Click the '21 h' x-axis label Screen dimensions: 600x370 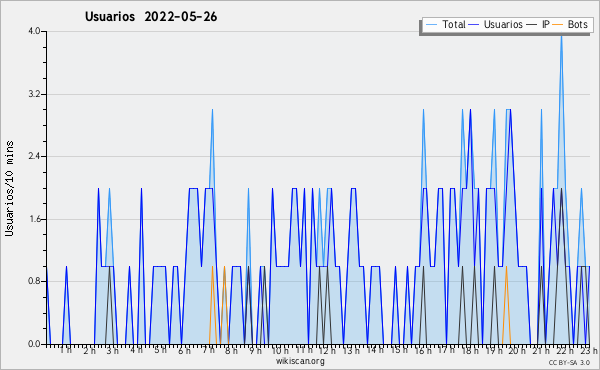pyautogui.click(x=541, y=350)
